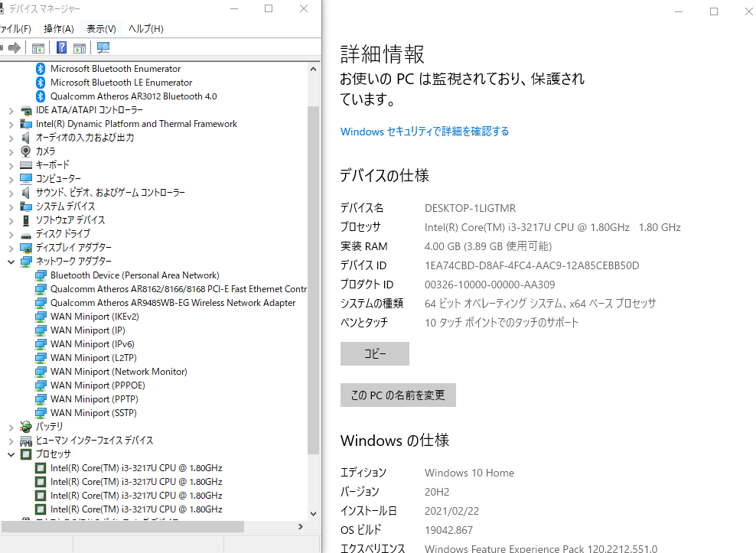
Task: Select Qualcomm Atheros AR3012 Bluetooth 4.0 icon
Action: point(41,96)
